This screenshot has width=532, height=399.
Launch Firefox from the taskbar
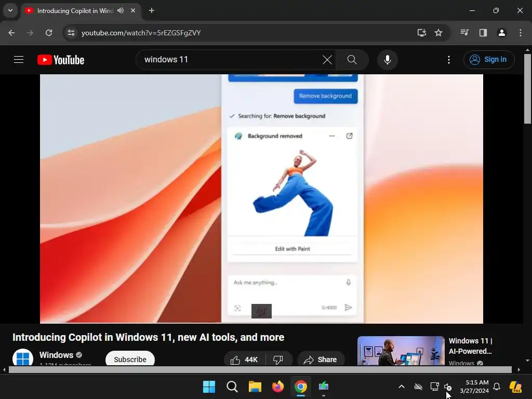click(x=278, y=387)
